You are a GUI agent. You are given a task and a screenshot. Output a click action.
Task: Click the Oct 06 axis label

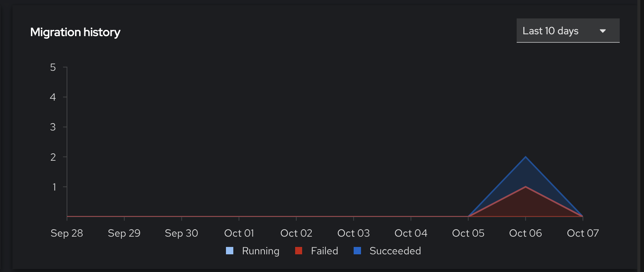[526, 233]
